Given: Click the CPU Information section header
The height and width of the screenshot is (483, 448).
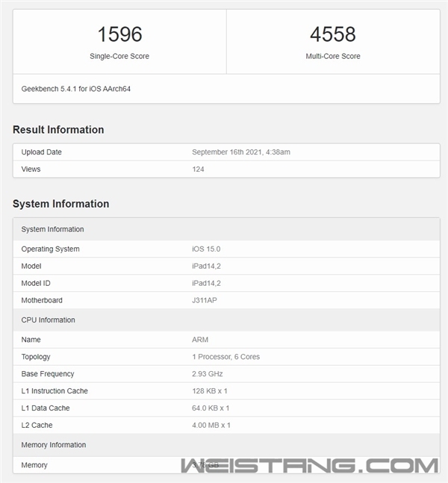Looking at the screenshot, I should tap(48, 320).
